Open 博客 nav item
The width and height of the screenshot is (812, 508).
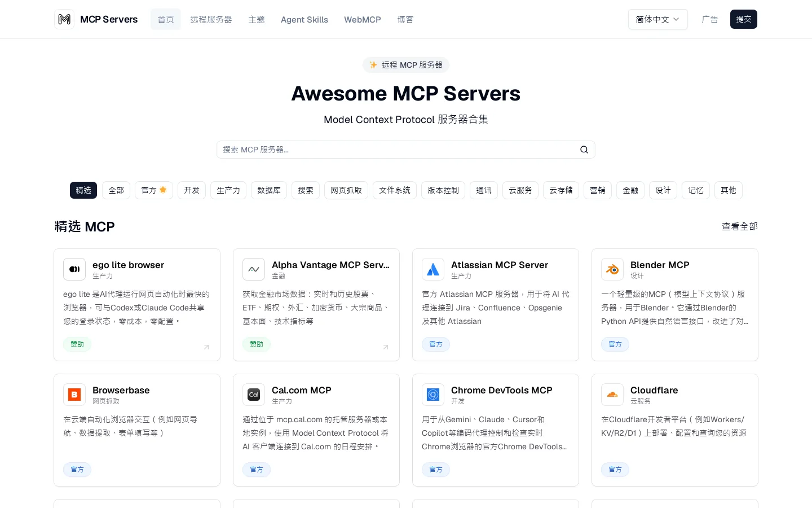coord(405,19)
